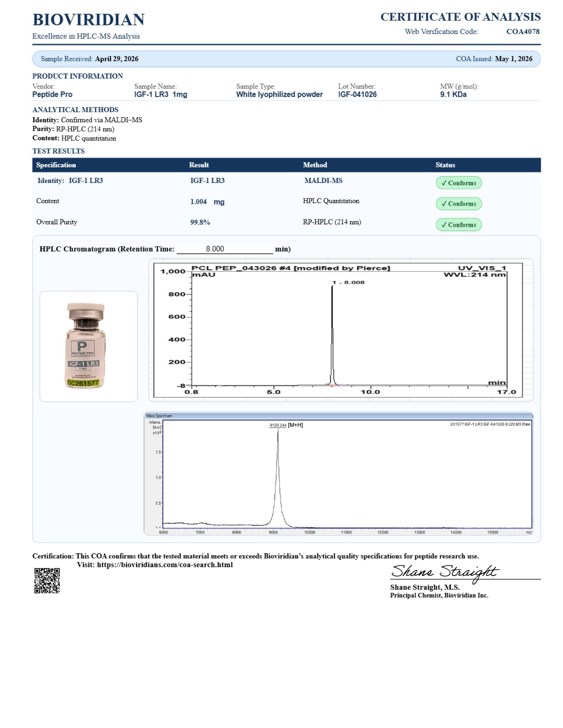The height and width of the screenshot is (728, 563).
Task: Click the PRODUCT INFORMATION section heading
Action: (77, 76)
